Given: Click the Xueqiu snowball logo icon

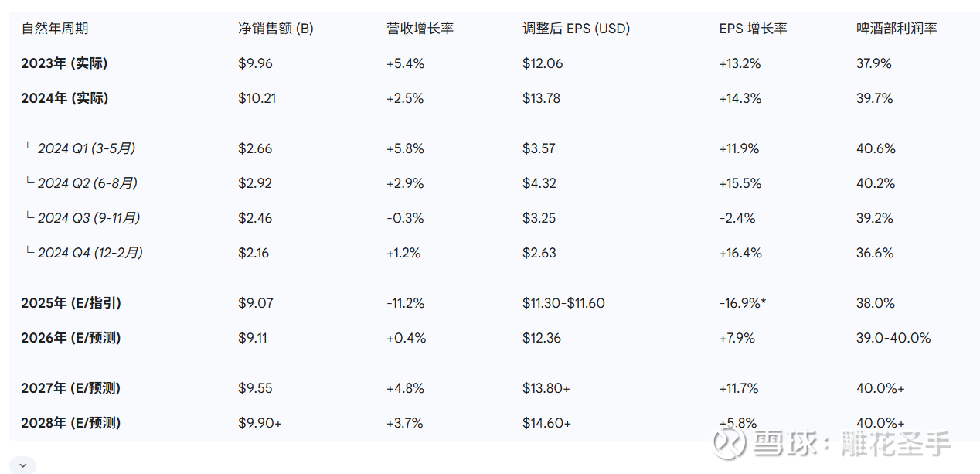Looking at the screenshot, I should point(730,443).
